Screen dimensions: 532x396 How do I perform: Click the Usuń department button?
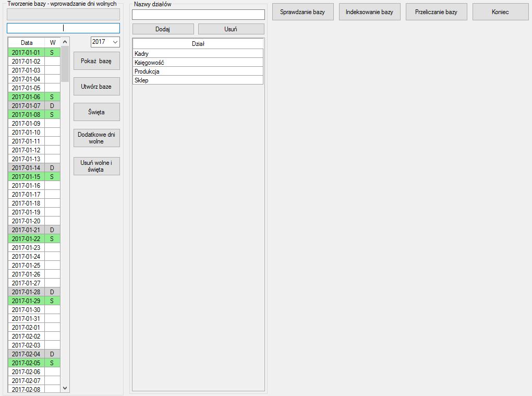pyautogui.click(x=231, y=29)
